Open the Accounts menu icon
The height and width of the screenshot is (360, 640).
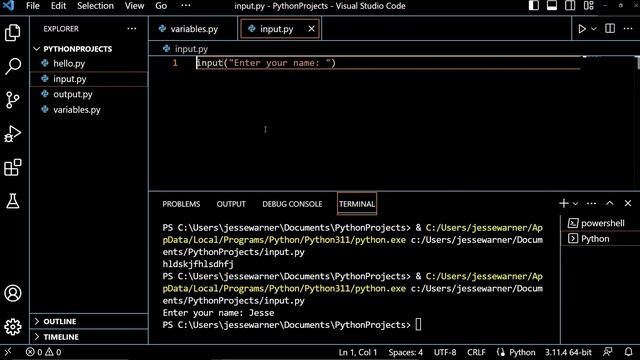(13, 293)
